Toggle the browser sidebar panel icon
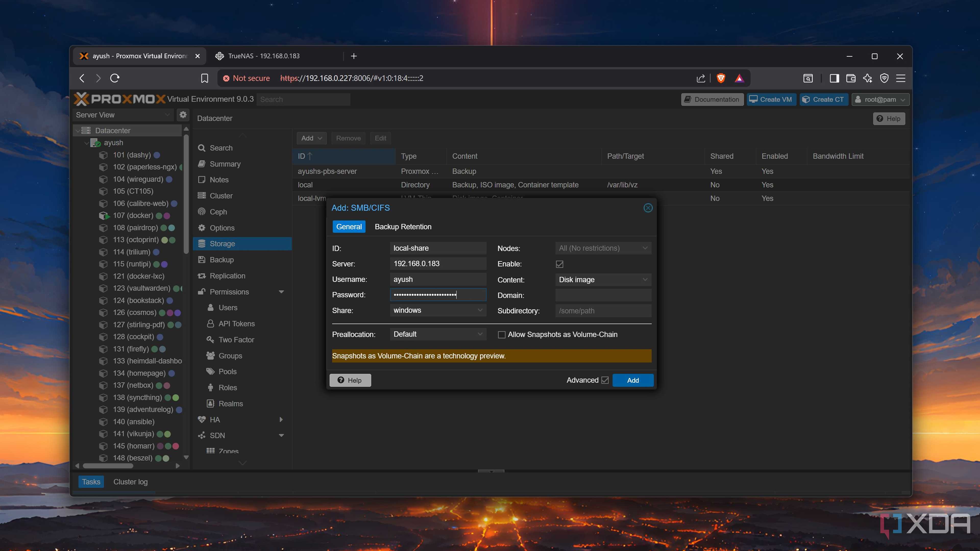This screenshot has height=551, width=980. tap(834, 78)
